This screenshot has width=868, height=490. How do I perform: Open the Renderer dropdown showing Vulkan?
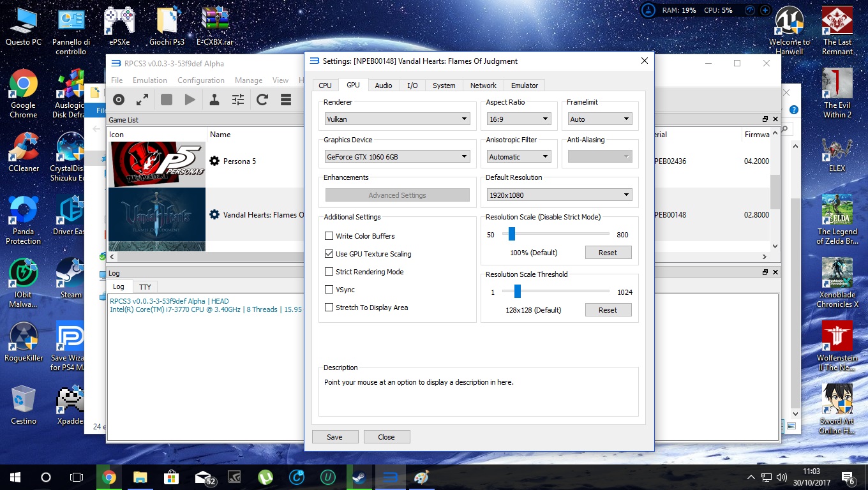coord(398,119)
